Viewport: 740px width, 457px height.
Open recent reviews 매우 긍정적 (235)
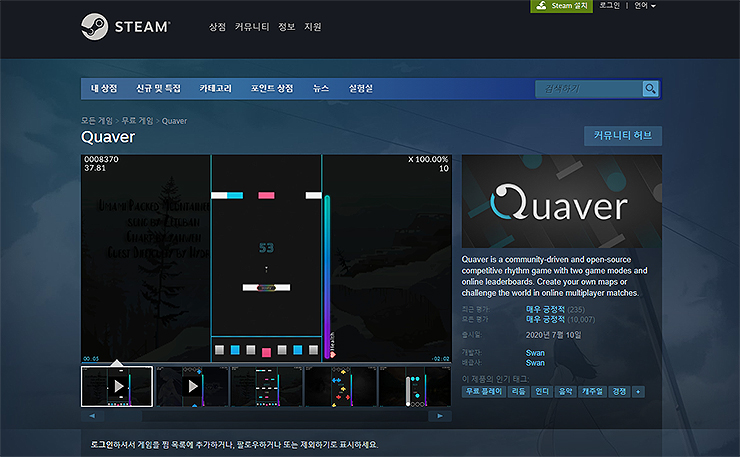pyautogui.click(x=555, y=309)
